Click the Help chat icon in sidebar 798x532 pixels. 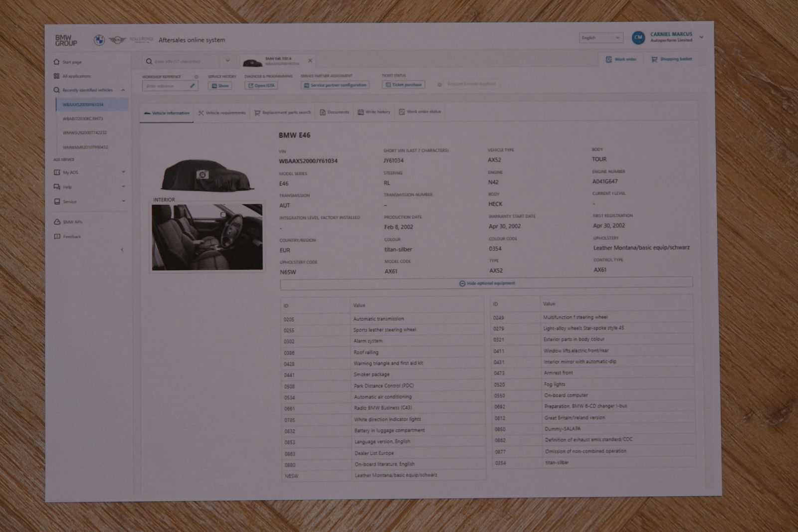(x=57, y=187)
